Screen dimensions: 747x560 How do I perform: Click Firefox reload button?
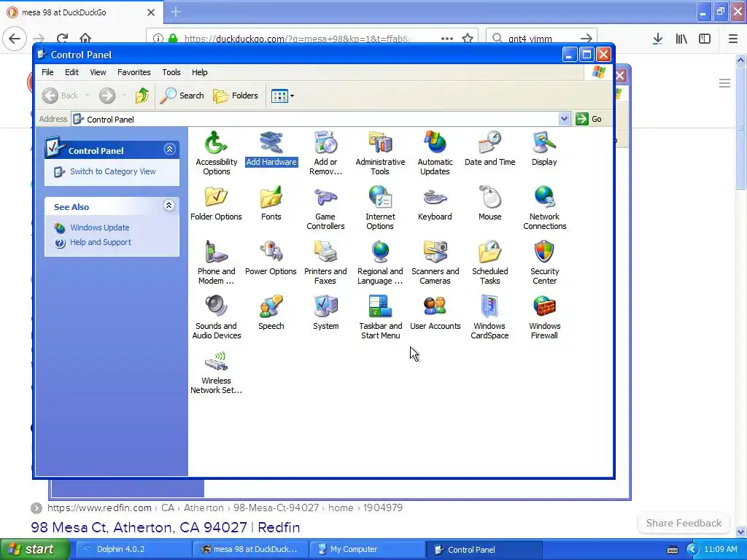pyautogui.click(x=62, y=39)
